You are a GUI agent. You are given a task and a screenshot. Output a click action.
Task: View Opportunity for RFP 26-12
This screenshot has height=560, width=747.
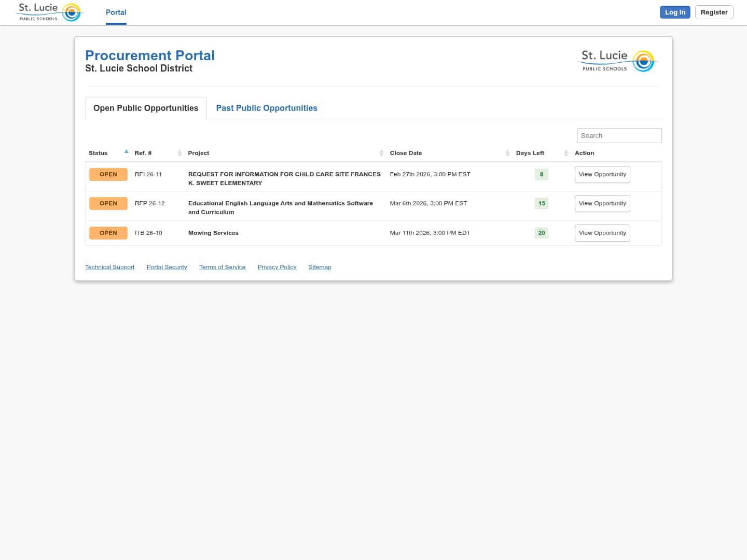602,204
